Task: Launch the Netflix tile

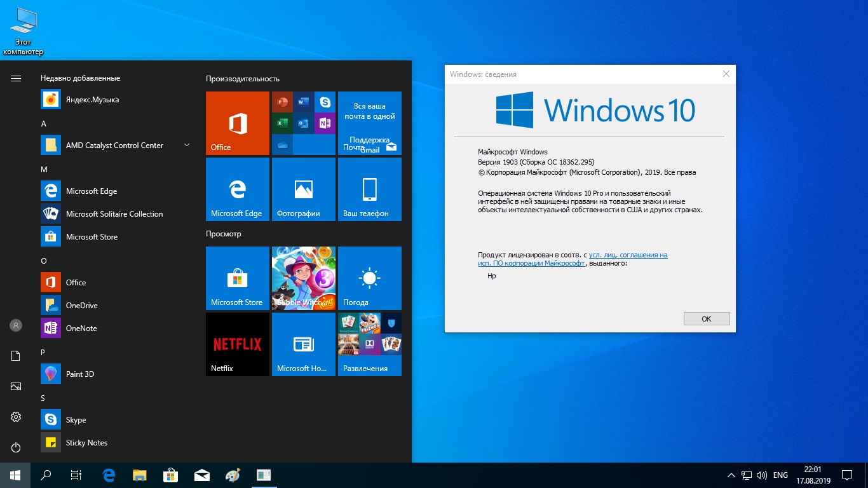Action: (x=238, y=344)
